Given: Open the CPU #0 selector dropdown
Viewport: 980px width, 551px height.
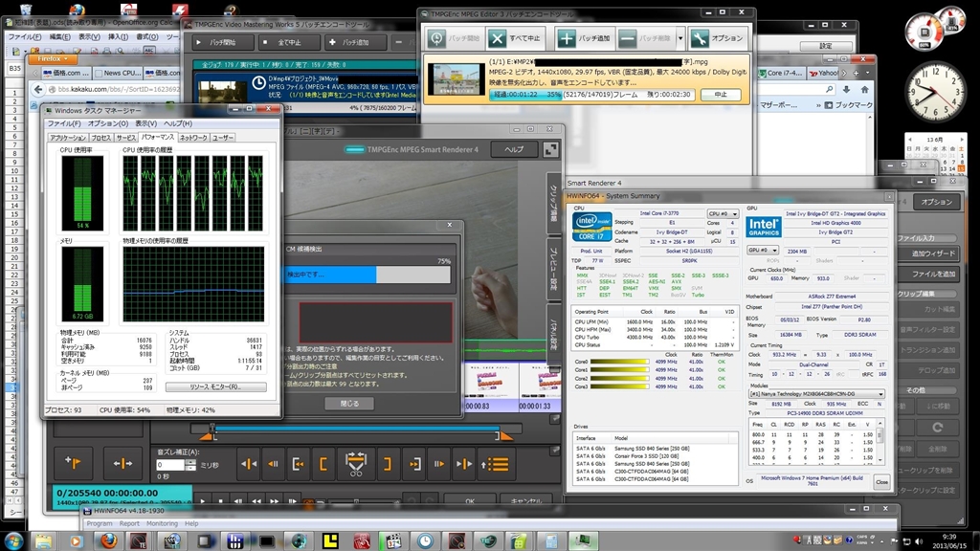Looking at the screenshot, I should 723,214.
